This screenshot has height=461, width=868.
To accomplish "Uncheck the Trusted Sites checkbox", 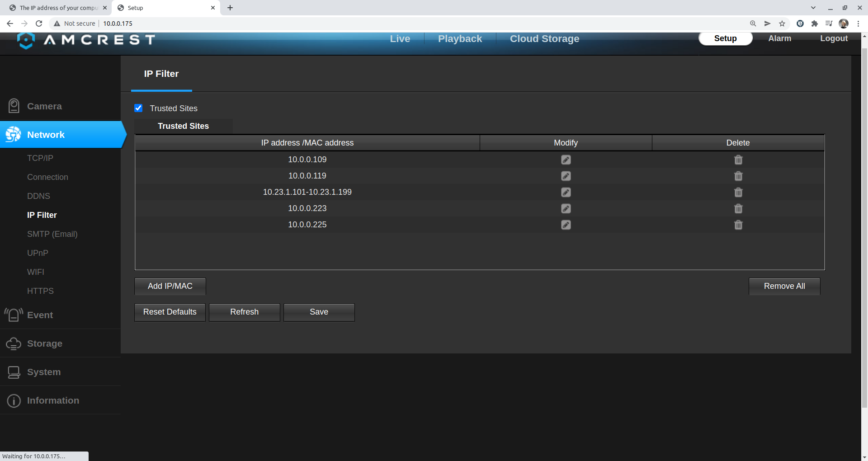I will point(138,108).
